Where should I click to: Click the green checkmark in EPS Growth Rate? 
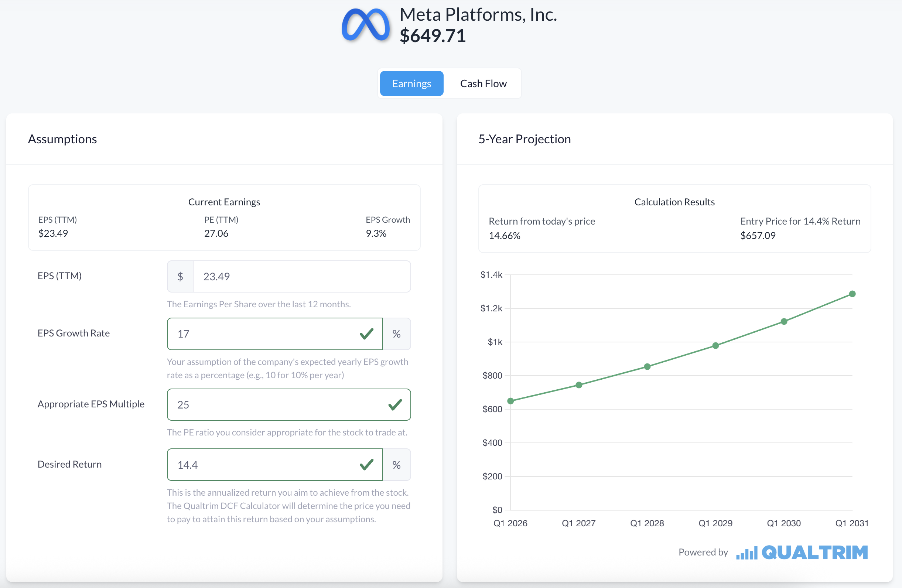click(366, 334)
